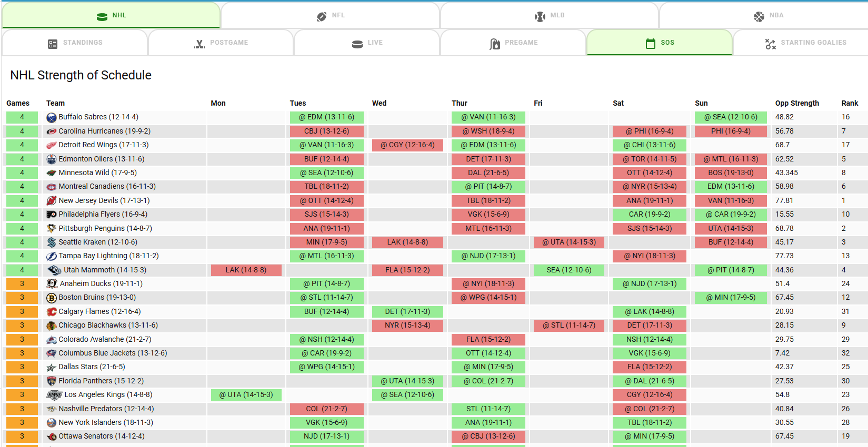Click the Postgame hockey sticks icon
The width and height of the screenshot is (868, 447).
point(199,44)
